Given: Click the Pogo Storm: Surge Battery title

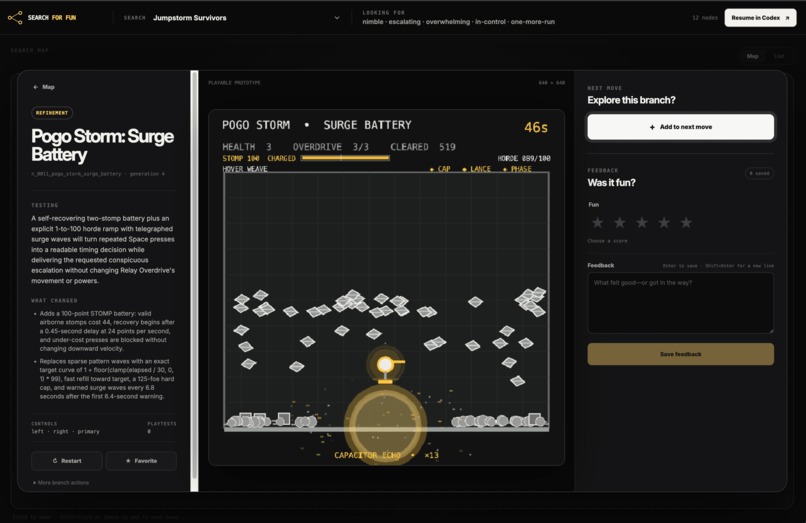Looking at the screenshot, I should click(x=102, y=146).
